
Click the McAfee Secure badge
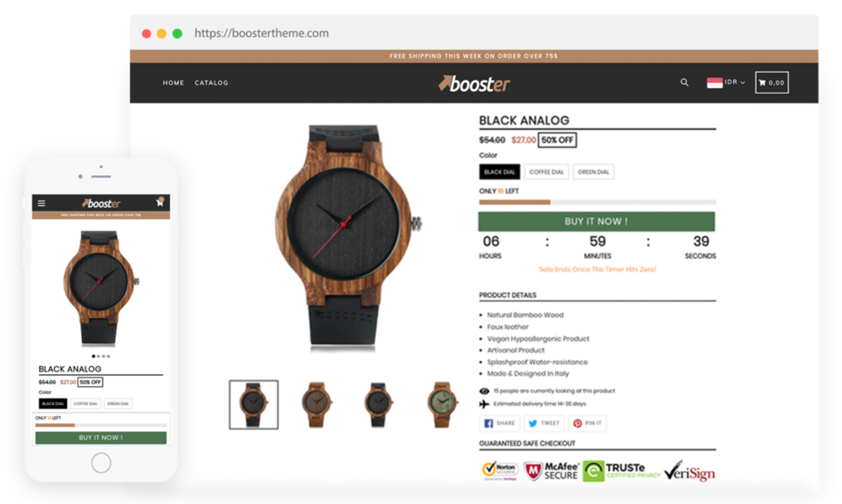click(x=551, y=471)
